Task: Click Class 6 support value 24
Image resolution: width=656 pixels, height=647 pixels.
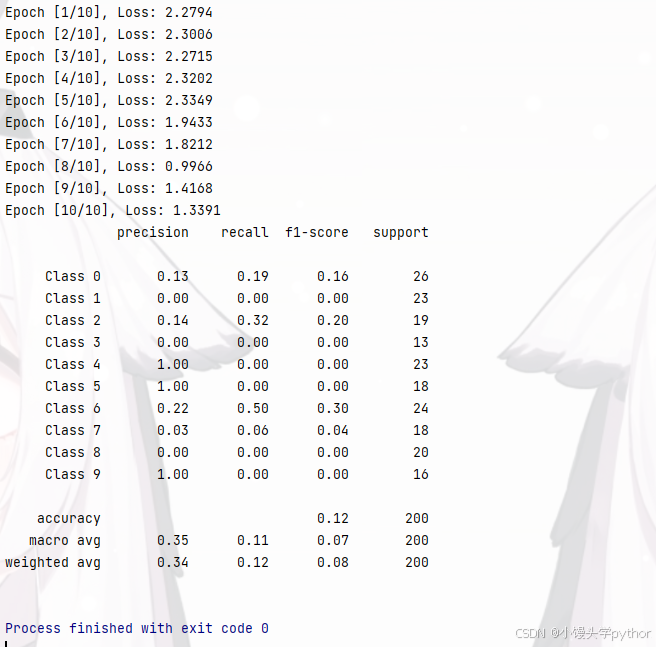Action: click(x=421, y=408)
